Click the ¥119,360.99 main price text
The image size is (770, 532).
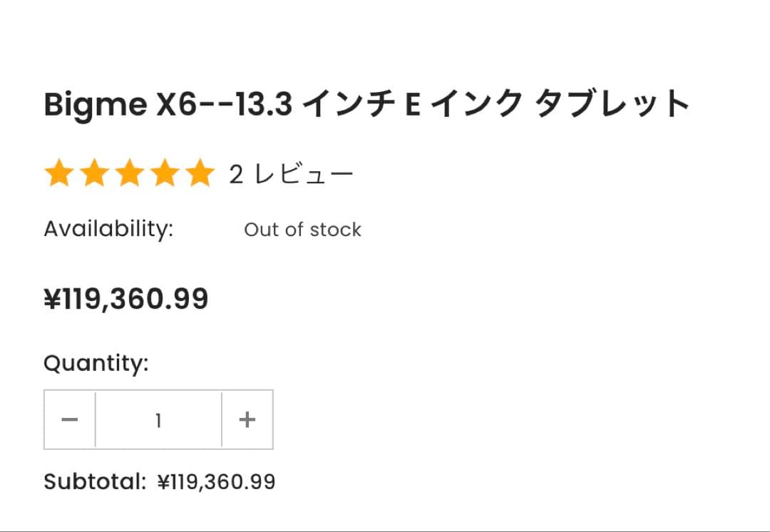click(x=126, y=298)
